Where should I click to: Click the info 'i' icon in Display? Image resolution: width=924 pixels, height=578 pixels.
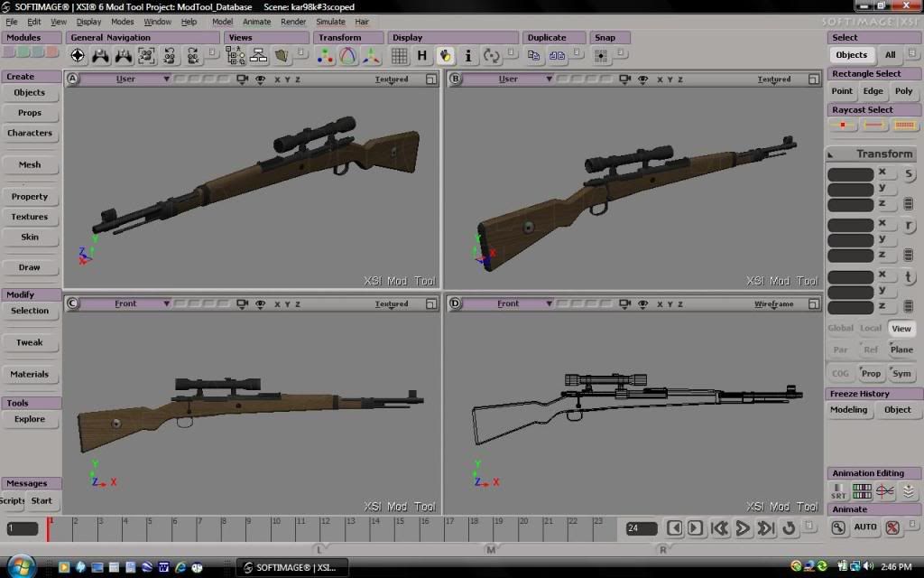tap(468, 55)
